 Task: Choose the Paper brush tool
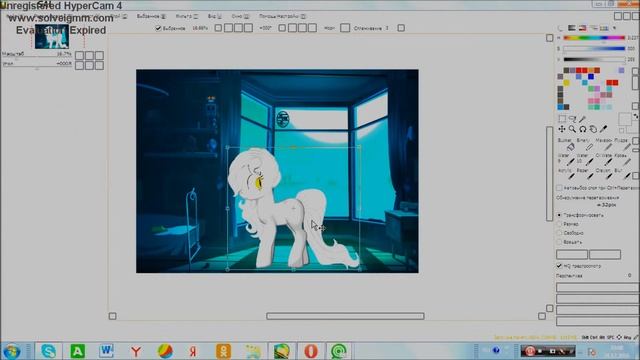pos(586,175)
